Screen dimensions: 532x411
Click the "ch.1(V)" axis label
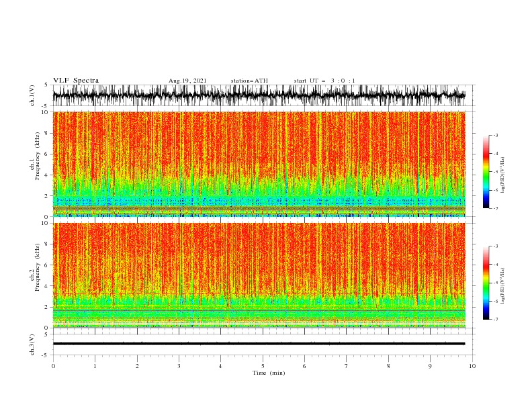point(32,95)
